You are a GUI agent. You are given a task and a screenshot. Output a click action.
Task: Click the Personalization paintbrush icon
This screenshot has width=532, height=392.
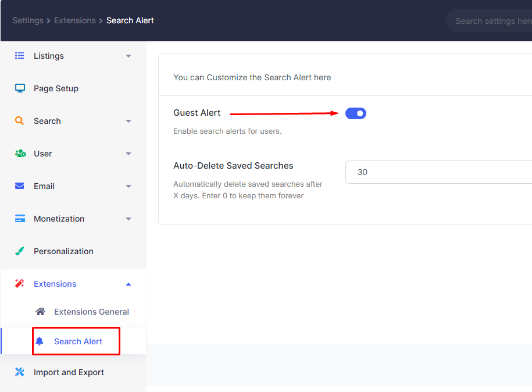click(x=20, y=251)
